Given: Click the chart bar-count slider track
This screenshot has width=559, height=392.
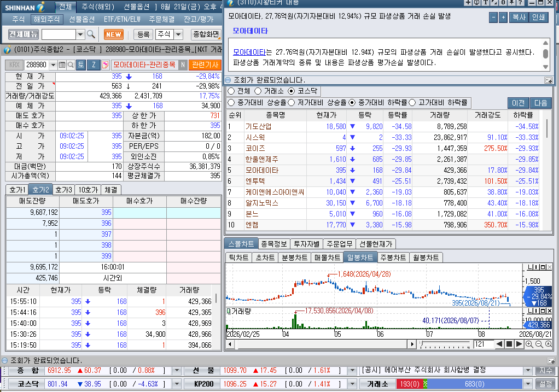Looking at the screenshot, I should pos(445,344).
